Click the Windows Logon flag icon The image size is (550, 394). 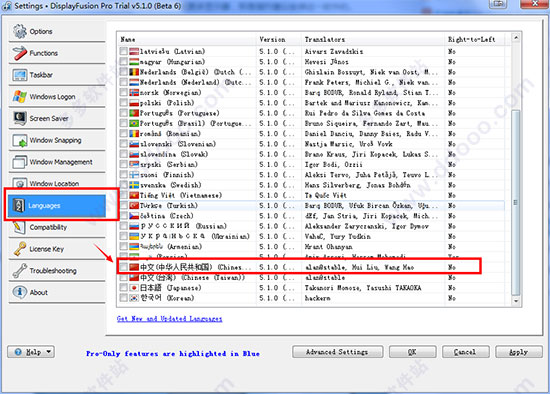pos(20,96)
